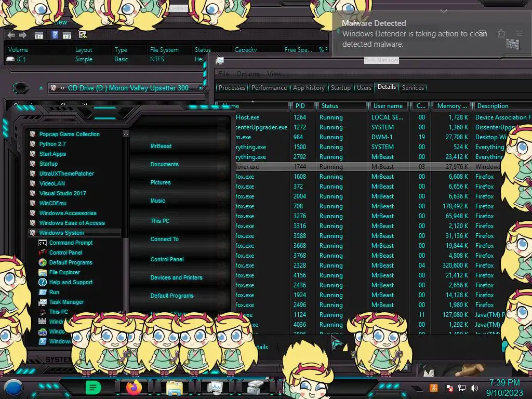Open Pictures from start menu

161,182
